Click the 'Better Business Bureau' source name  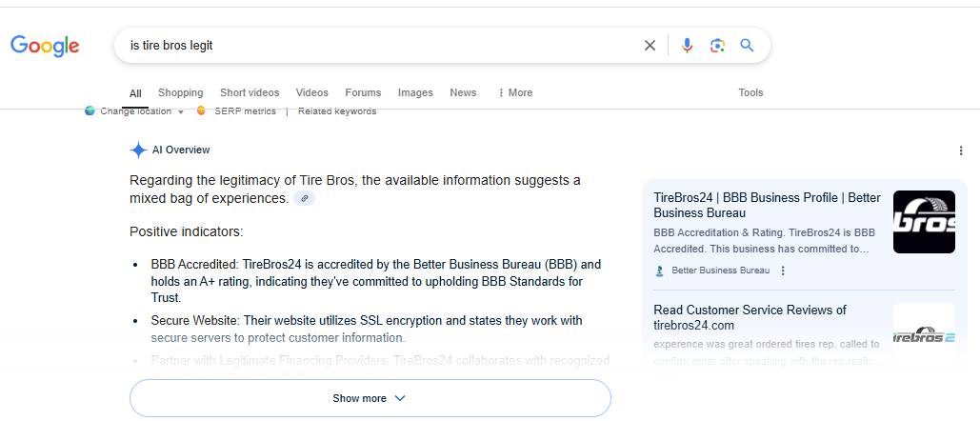pyautogui.click(x=721, y=271)
